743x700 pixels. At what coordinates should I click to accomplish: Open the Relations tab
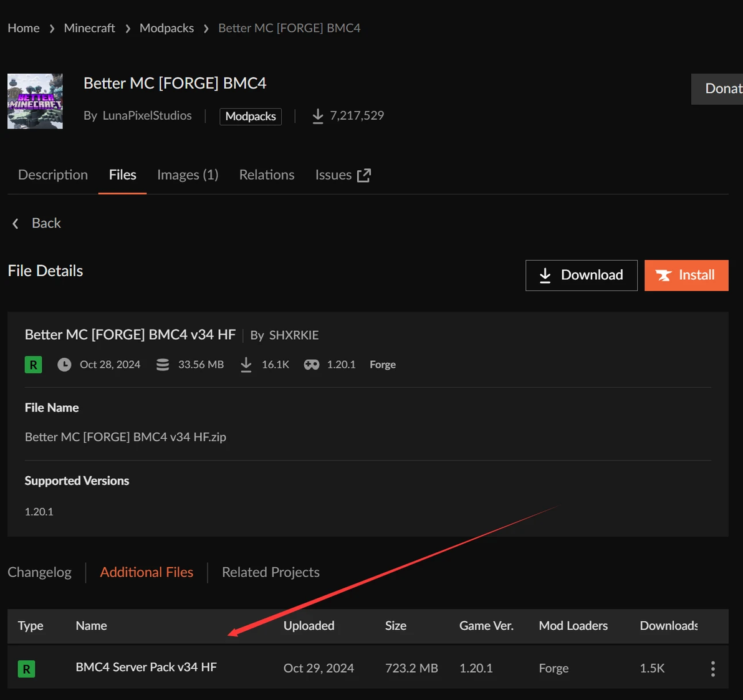pyautogui.click(x=267, y=175)
